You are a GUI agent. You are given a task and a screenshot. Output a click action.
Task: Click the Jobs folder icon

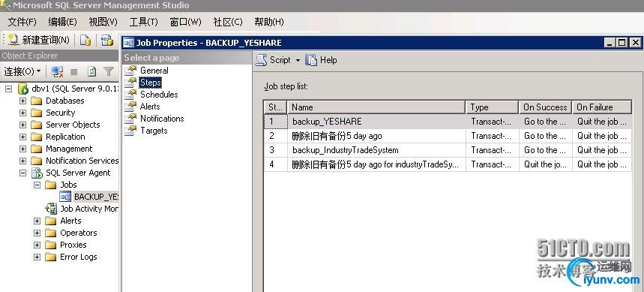(51, 185)
